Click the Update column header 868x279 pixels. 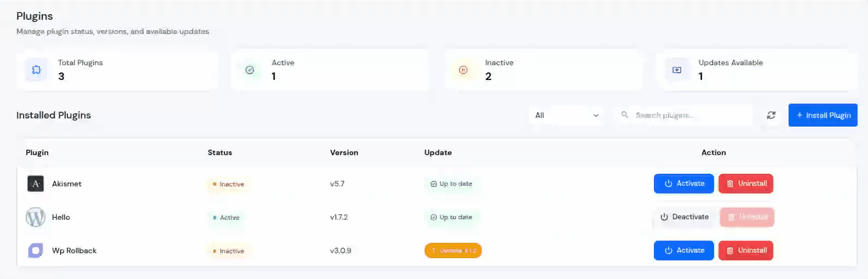tap(438, 152)
